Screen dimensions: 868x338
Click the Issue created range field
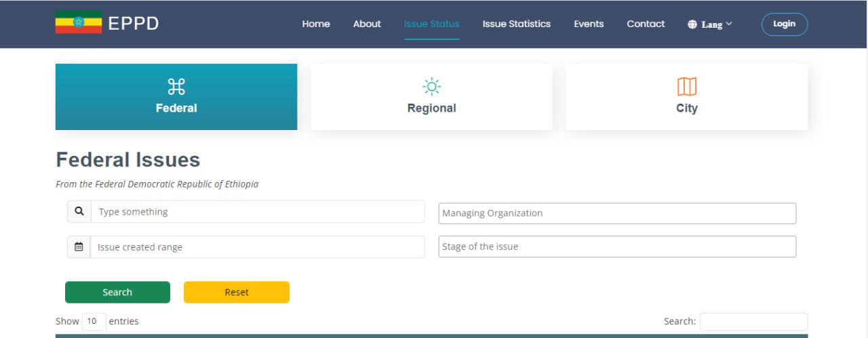pos(258,247)
